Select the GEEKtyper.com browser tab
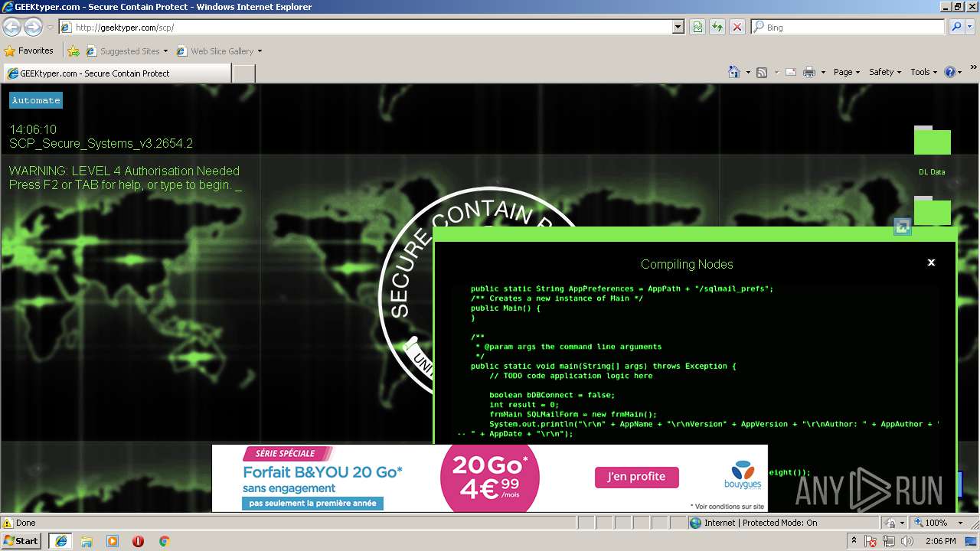This screenshot has height=551, width=980. pos(116,73)
